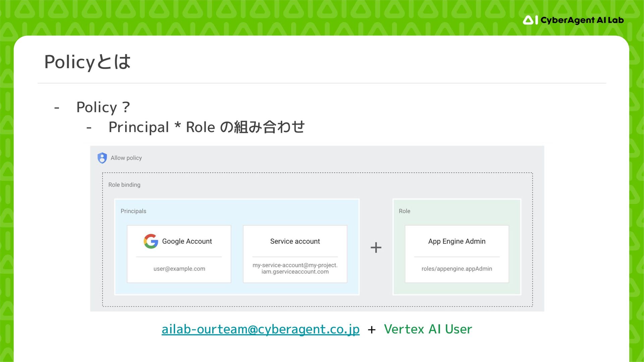Click the Role section label
The width and height of the screenshot is (644, 362).
point(404,211)
